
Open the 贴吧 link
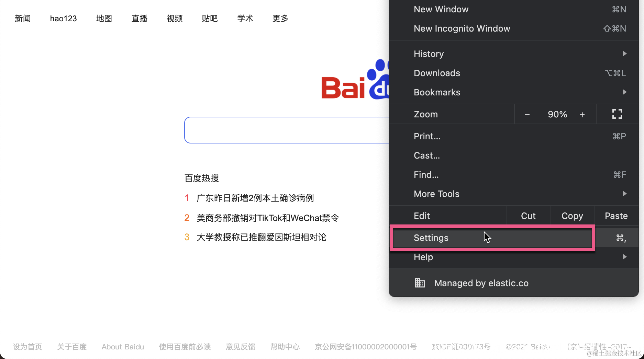click(210, 19)
